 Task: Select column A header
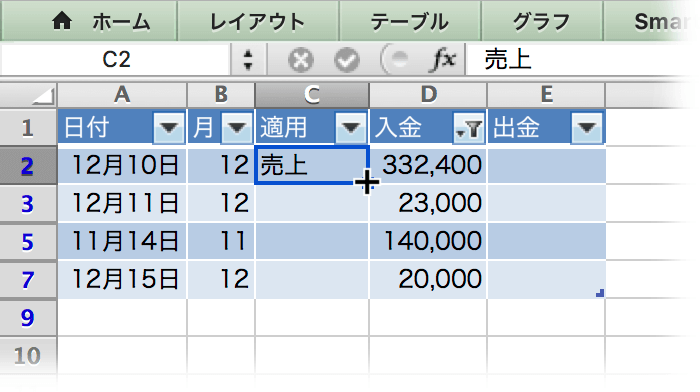click(122, 95)
